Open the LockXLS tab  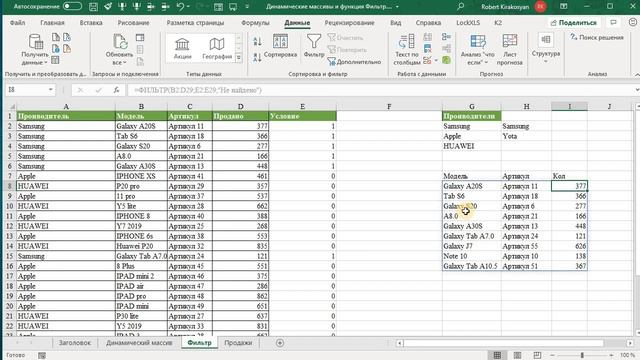pos(468,23)
